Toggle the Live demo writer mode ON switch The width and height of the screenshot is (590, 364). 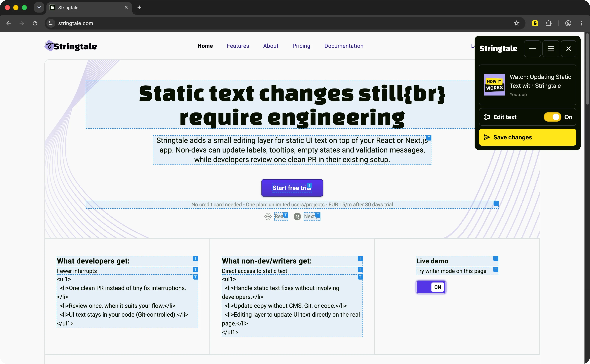point(431,287)
